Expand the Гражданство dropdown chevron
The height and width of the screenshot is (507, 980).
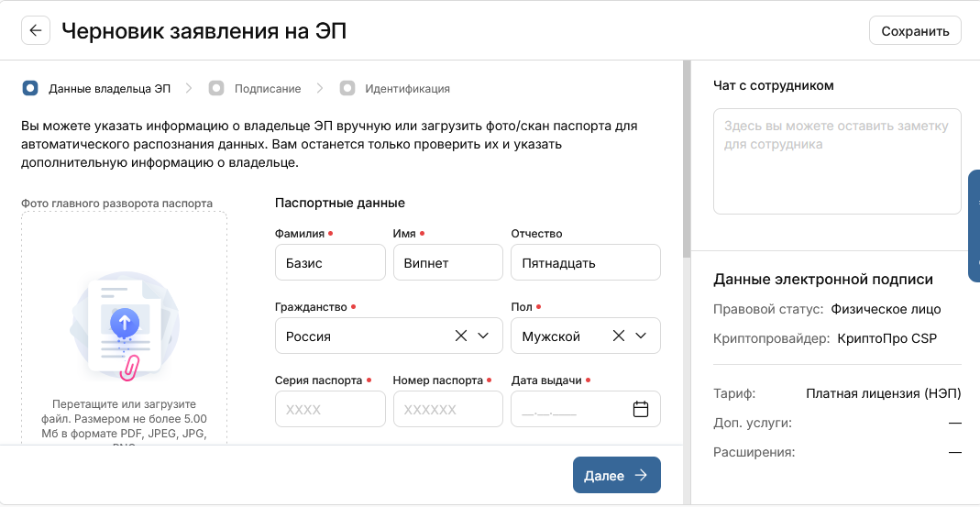[484, 336]
